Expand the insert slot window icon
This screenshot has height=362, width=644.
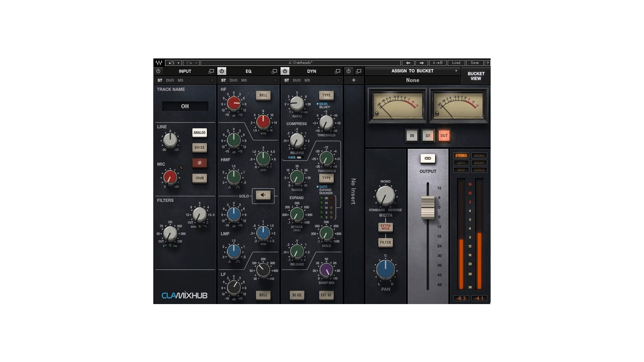359,71
